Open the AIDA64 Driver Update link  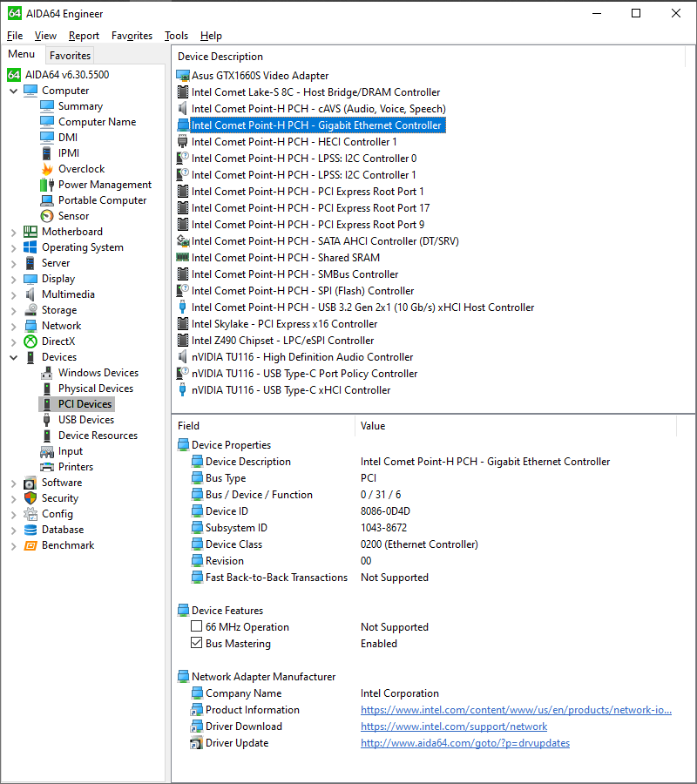(465, 742)
